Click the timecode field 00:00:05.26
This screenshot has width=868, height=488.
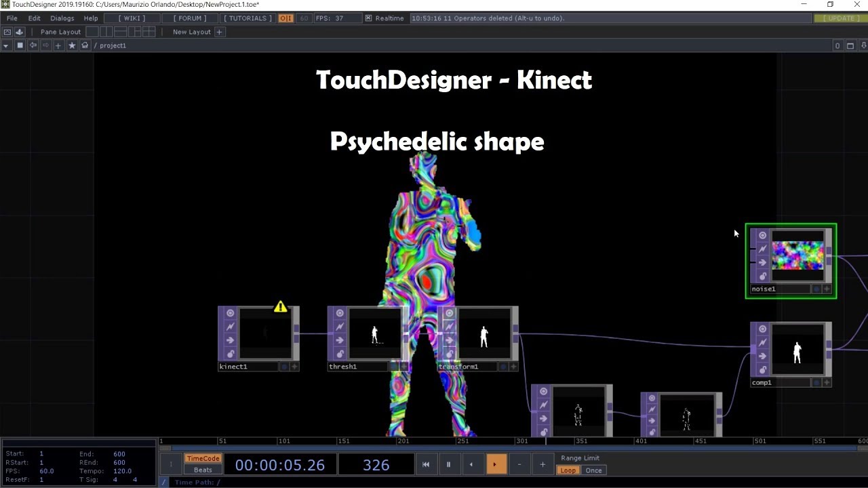279,465
